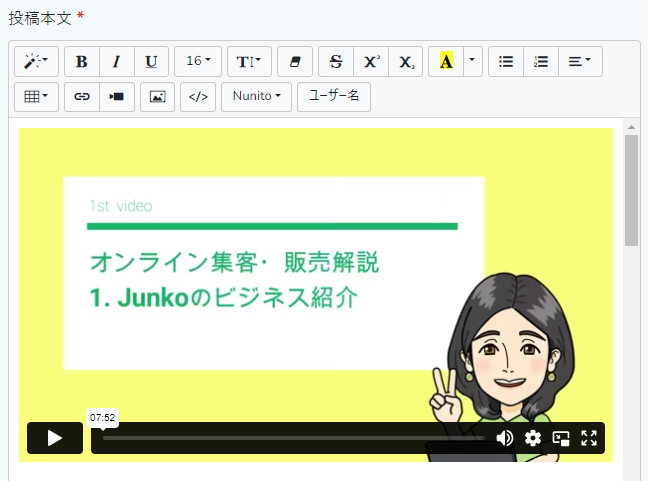Image resolution: width=648 pixels, height=481 pixels.
Task: Insert a video into the post
Action: pos(117,97)
